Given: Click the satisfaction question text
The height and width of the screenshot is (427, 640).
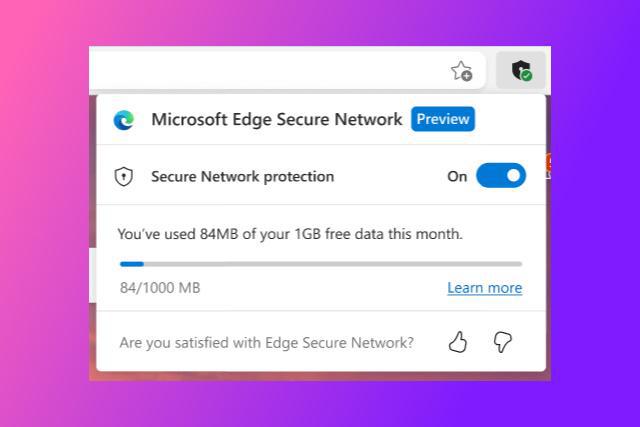Looking at the screenshot, I should tap(267, 342).
